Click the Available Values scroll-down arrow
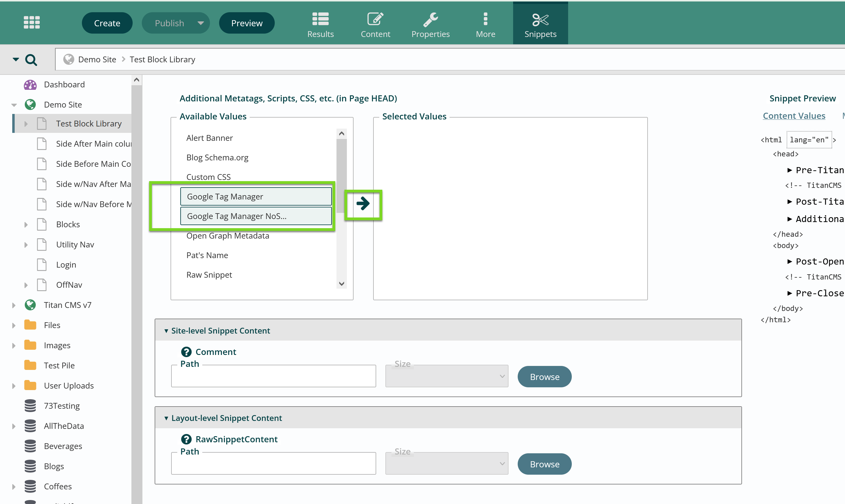The width and height of the screenshot is (845, 504). pos(341,284)
